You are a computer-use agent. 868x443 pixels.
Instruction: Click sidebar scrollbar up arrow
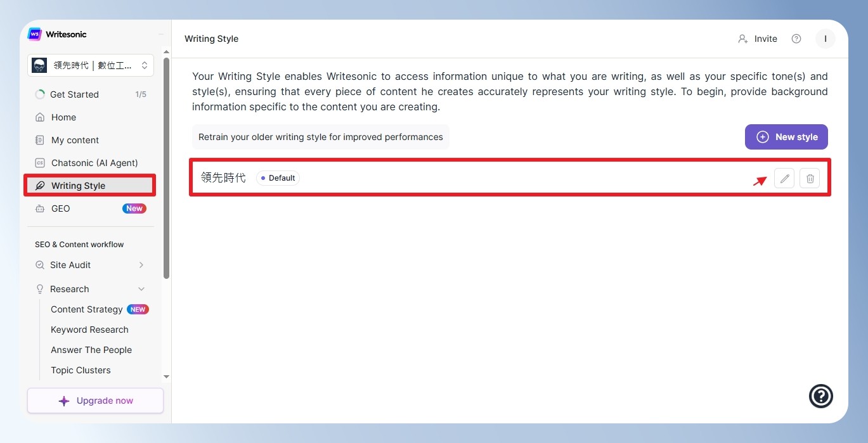pos(166,52)
